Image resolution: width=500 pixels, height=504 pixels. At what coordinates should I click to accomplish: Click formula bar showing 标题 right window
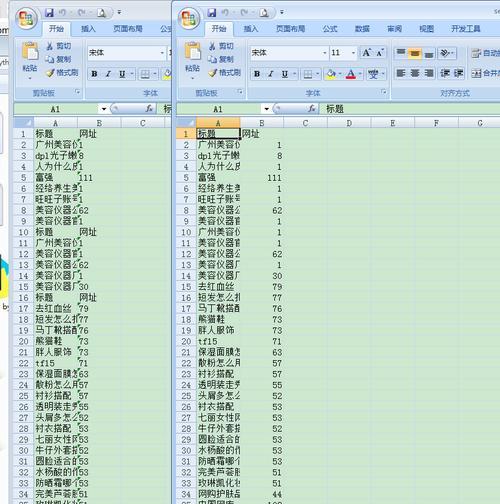pyautogui.click(x=411, y=109)
